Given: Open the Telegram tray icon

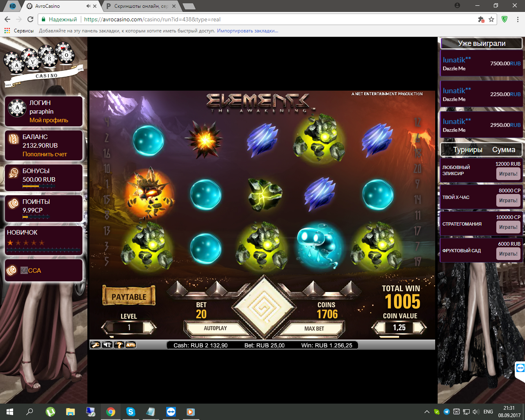Looking at the screenshot, I should click(446, 412).
